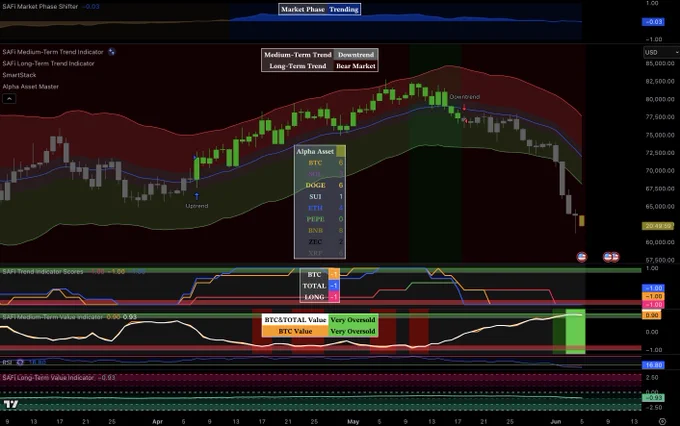Click the 80,000.00 price axis value
This screenshot has height=426, width=680.
click(x=660, y=99)
